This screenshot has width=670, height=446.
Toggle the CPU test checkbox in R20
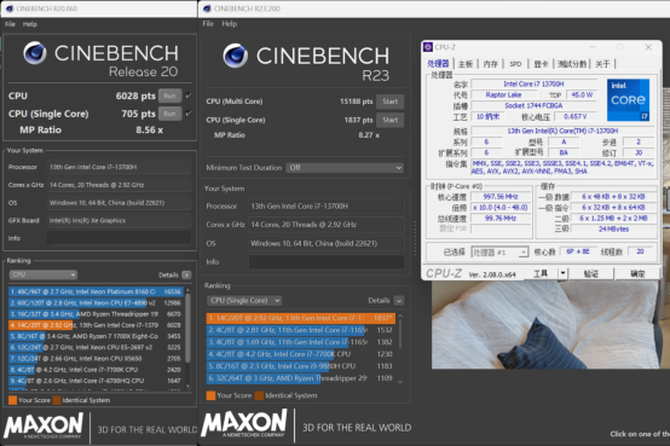(x=188, y=96)
